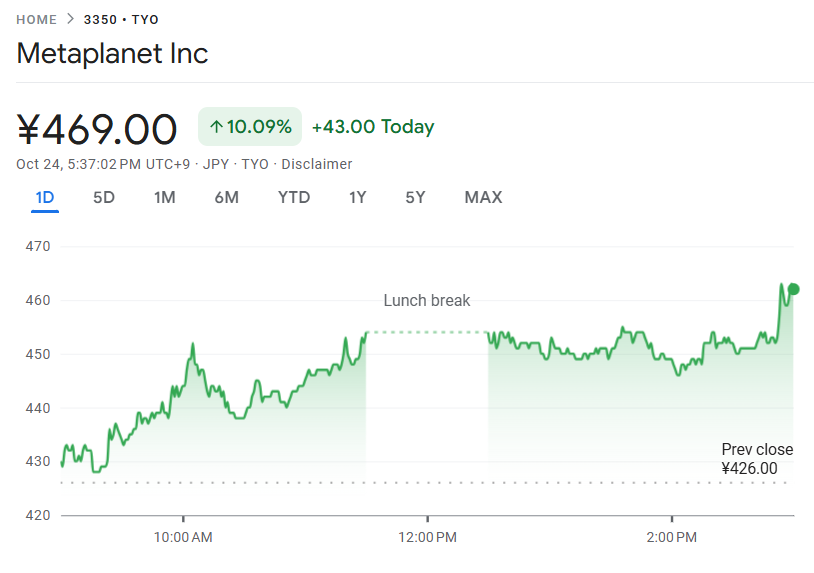Select the 1D time range tab

45,197
